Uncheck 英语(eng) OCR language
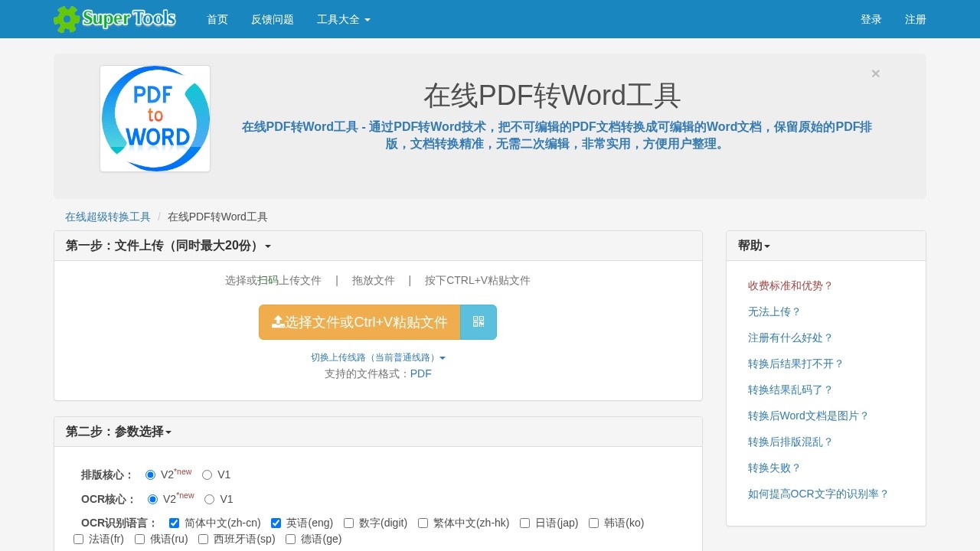Image resolution: width=980 pixels, height=551 pixels. click(x=276, y=523)
